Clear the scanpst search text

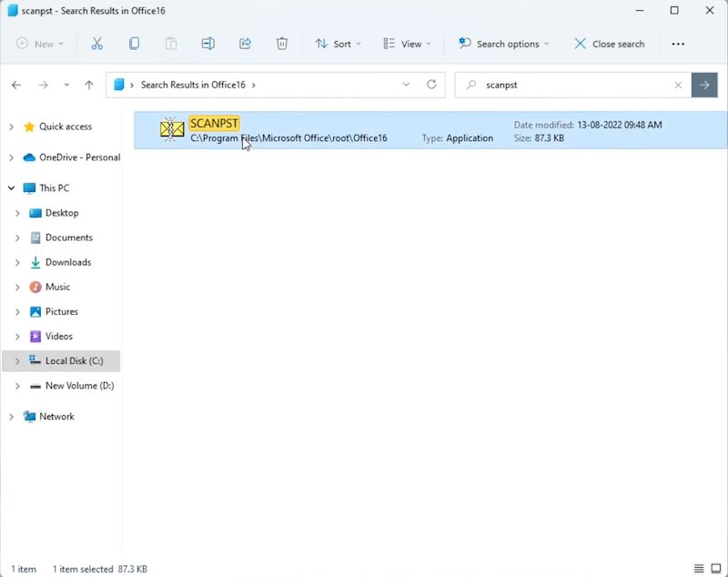pyautogui.click(x=678, y=85)
